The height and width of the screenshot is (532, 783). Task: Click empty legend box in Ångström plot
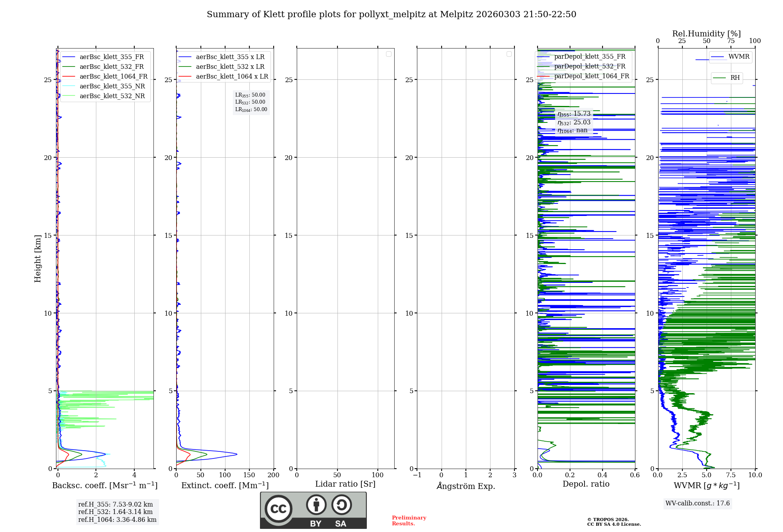point(509,54)
